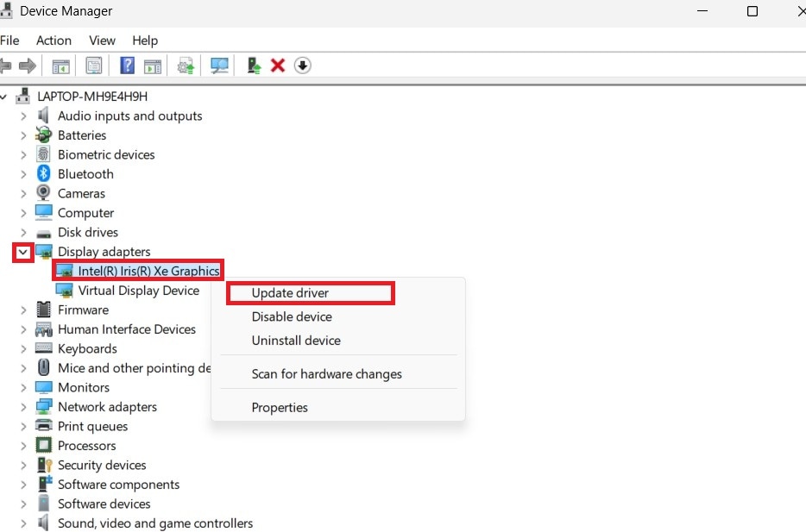
Task: Open the File menu
Action: [9, 41]
